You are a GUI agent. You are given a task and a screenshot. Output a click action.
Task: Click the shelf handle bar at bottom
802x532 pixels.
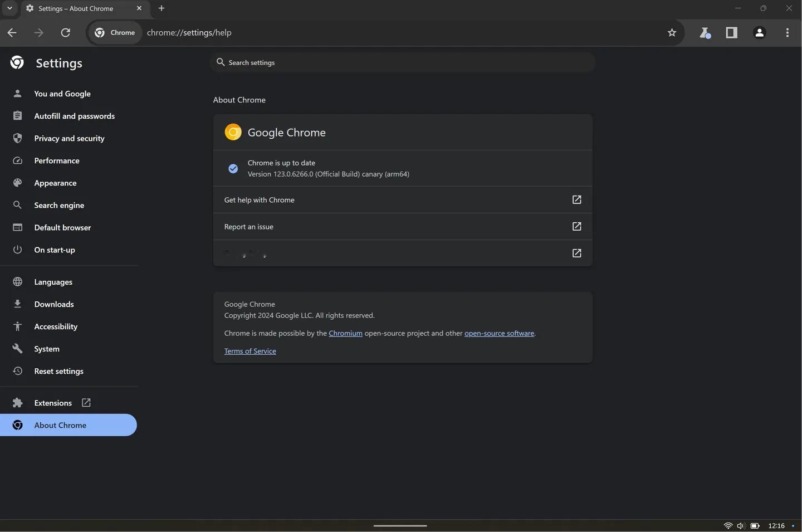(x=400, y=525)
